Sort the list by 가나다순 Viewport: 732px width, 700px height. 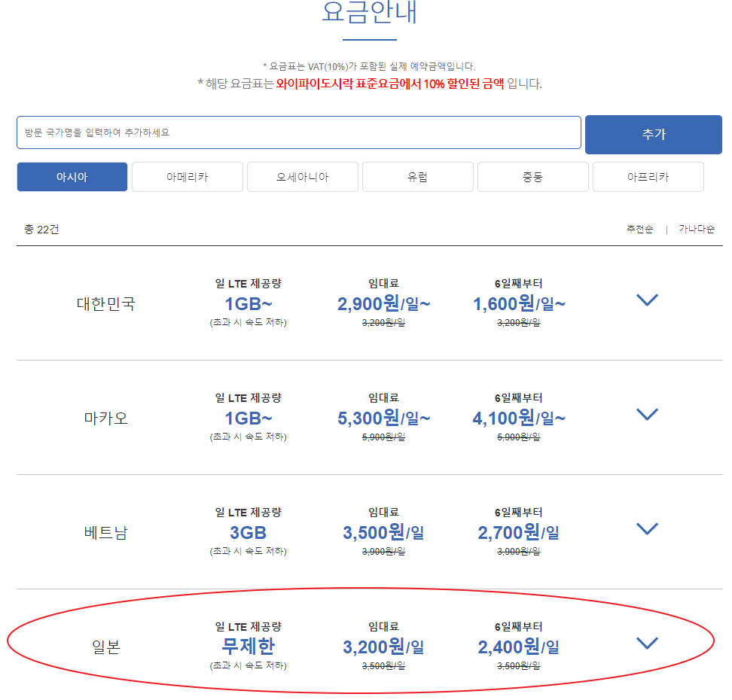tap(697, 229)
